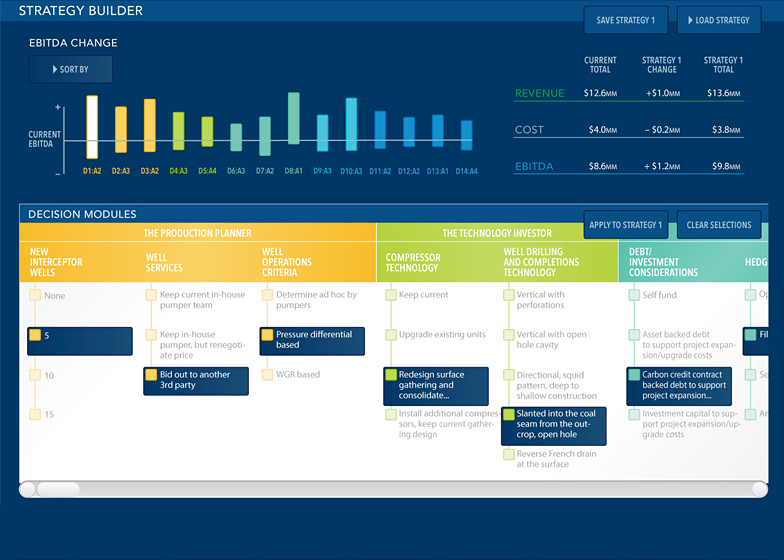
Task: Click the Save Strategy 1 button
Action: 625,21
